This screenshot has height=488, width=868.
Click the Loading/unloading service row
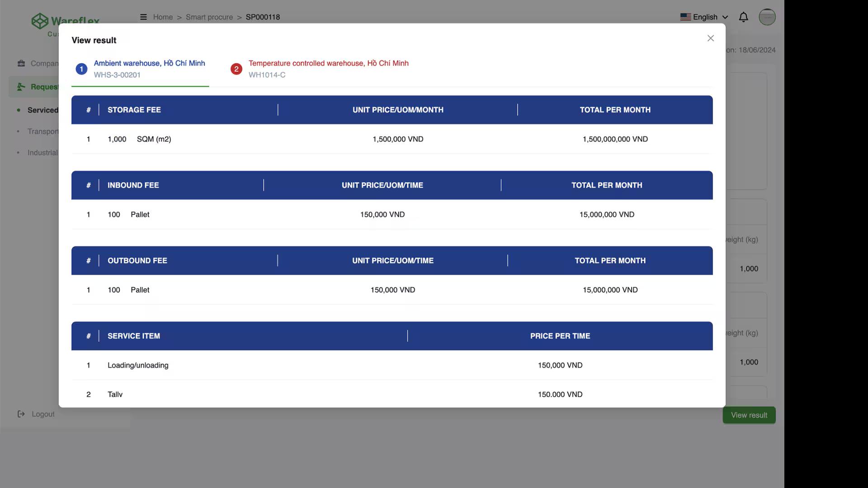pyautogui.click(x=138, y=365)
